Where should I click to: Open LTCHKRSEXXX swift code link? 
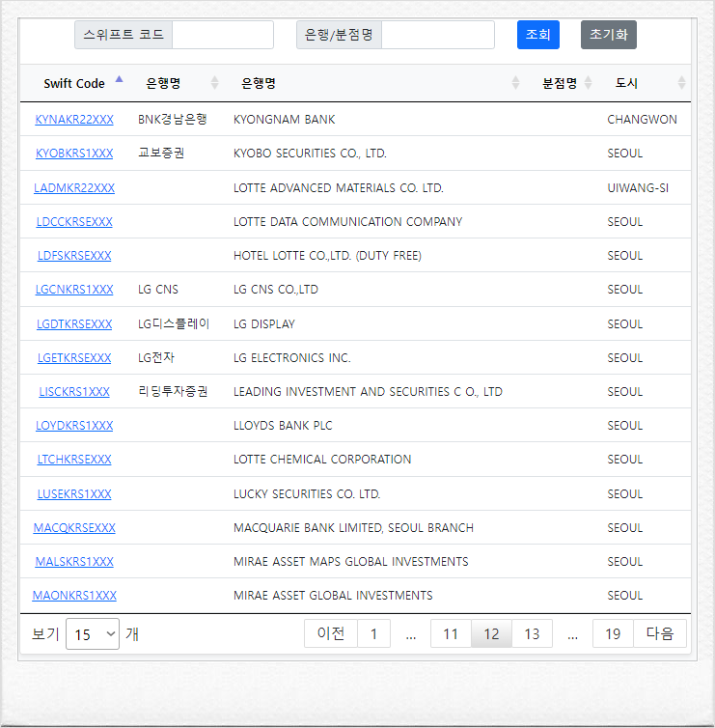(x=74, y=460)
